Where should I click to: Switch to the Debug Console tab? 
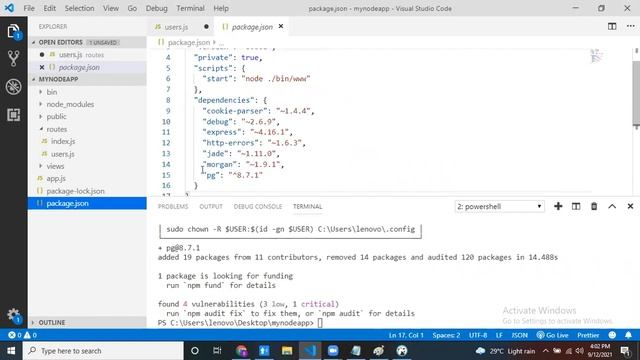click(258, 207)
